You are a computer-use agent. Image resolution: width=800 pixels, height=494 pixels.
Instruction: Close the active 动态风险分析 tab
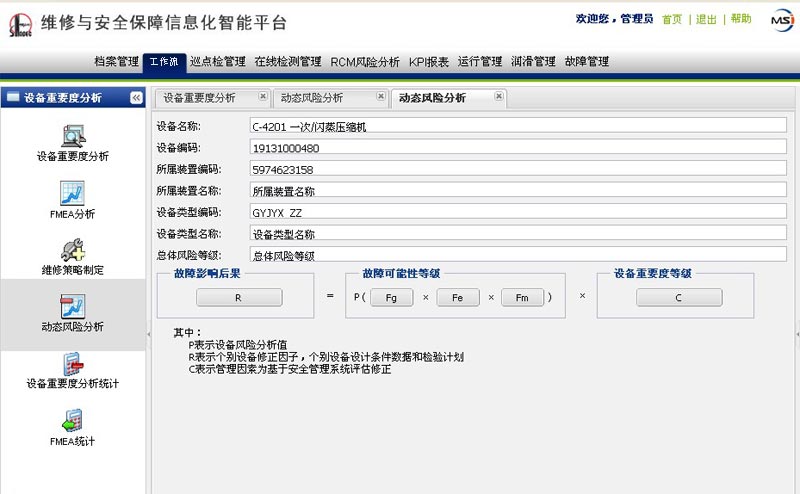click(498, 97)
